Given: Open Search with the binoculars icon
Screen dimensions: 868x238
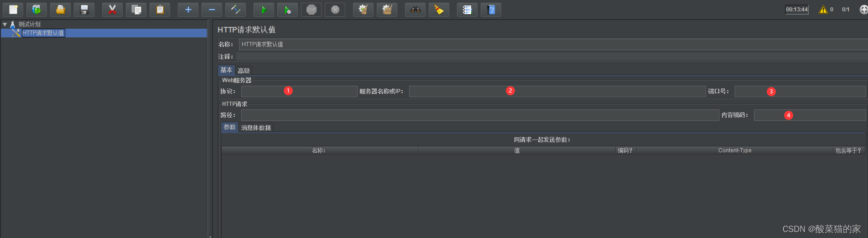Looking at the screenshot, I should click(x=415, y=10).
